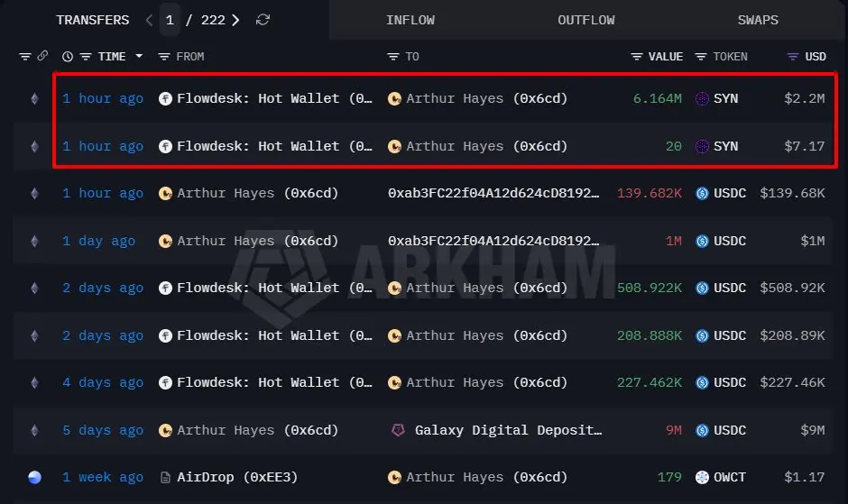Open Arthur Hayes sender in 1M USDC row
848x504 pixels.
click(257, 241)
